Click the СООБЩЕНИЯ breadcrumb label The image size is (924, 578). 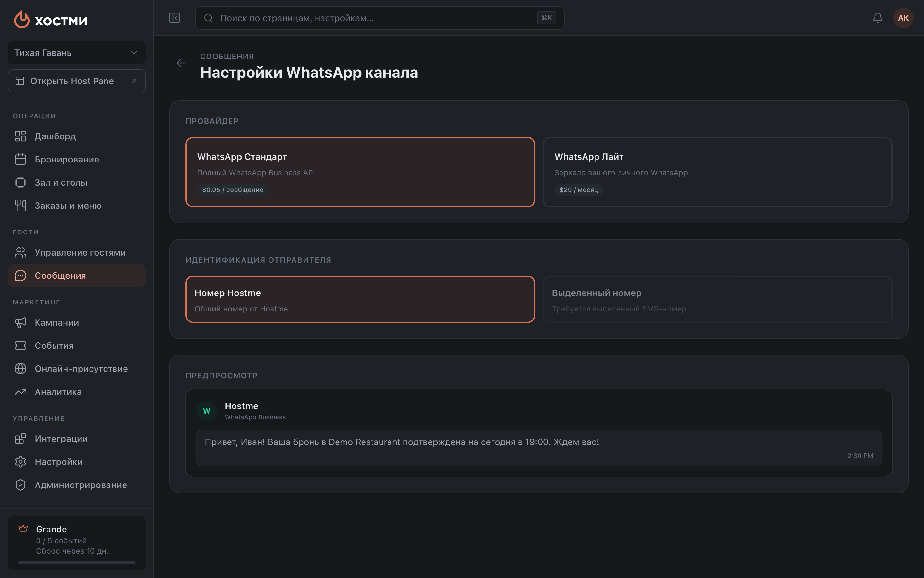tap(227, 57)
